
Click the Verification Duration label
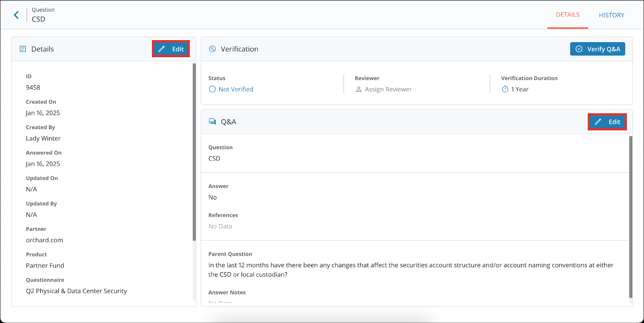tap(529, 78)
